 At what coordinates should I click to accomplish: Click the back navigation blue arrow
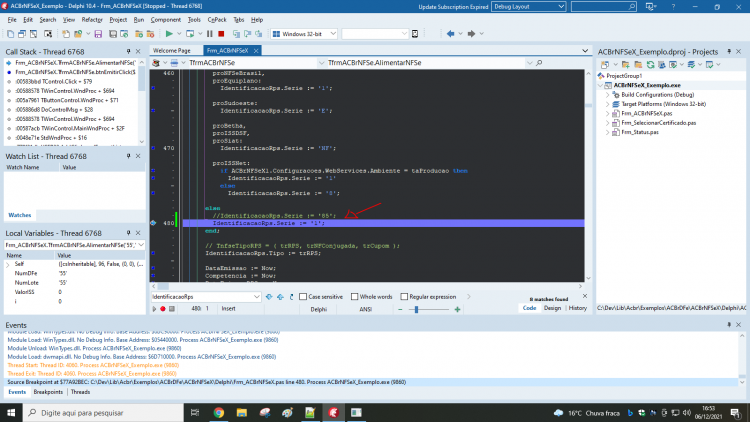450,34
